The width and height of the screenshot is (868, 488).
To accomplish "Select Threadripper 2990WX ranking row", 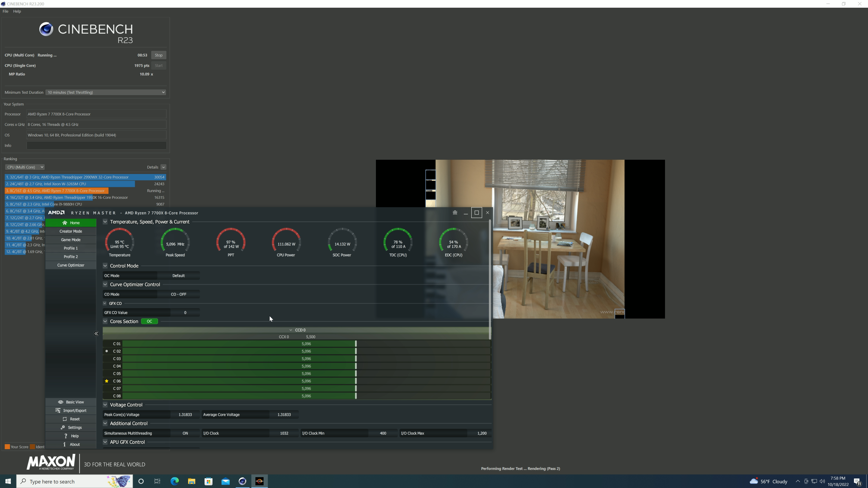I will (85, 177).
